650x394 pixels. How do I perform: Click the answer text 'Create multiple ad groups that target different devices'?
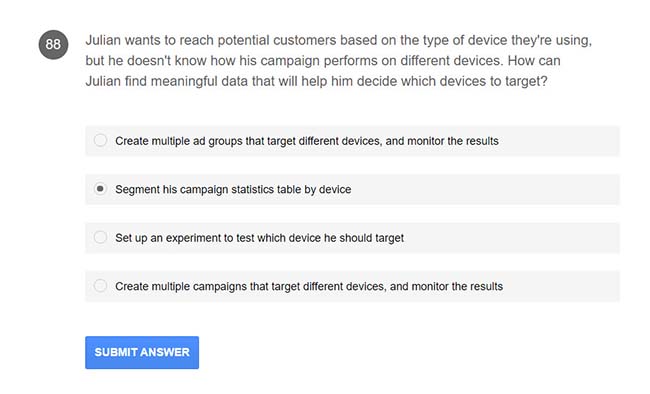click(x=248, y=141)
